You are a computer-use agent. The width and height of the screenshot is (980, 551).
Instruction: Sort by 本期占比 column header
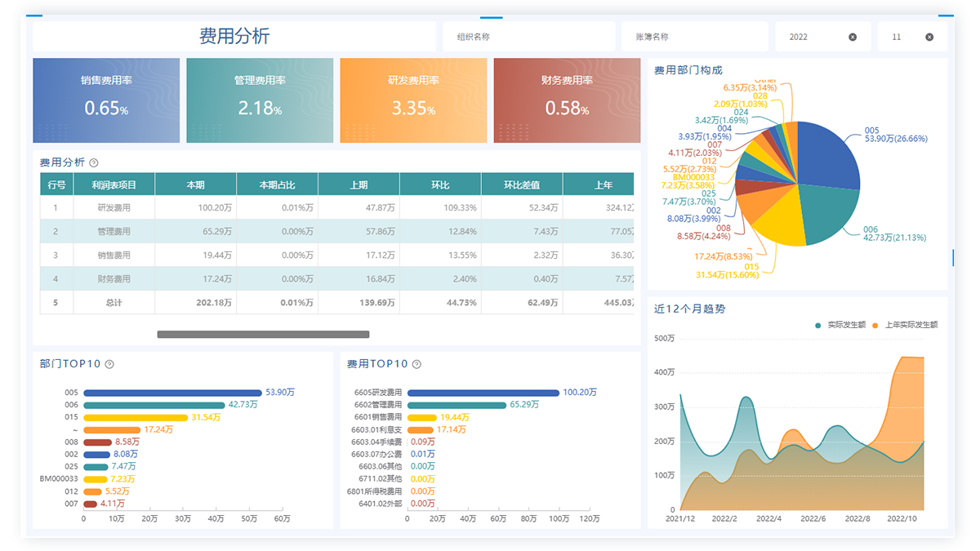tap(277, 185)
